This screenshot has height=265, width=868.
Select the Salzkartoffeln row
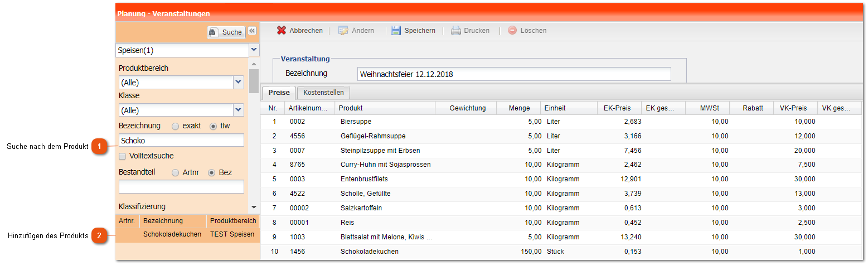coord(561,208)
